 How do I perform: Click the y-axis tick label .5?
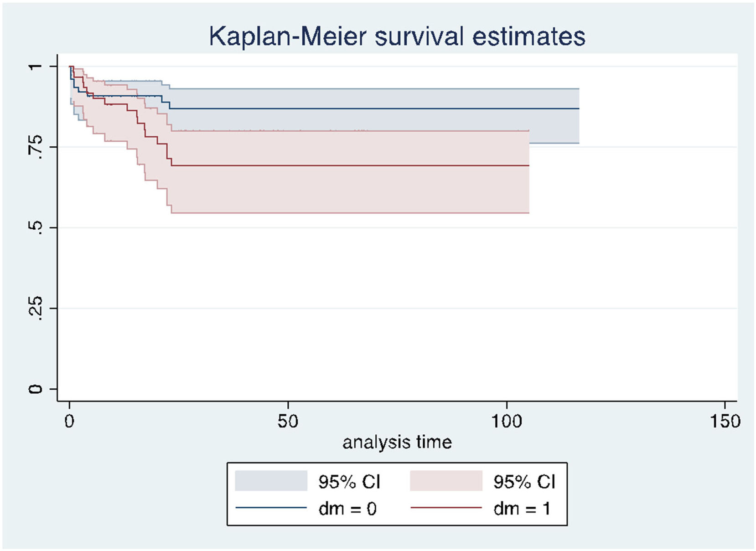click(x=36, y=227)
